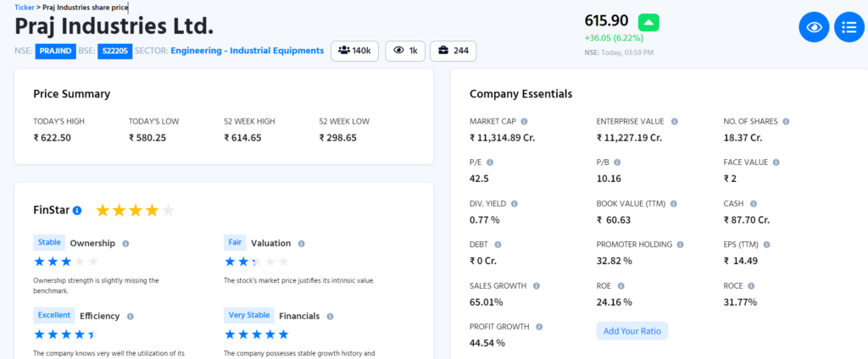Click 52 Week High value ₹ 614.65
Screen dimensions: 868x359
242,138
